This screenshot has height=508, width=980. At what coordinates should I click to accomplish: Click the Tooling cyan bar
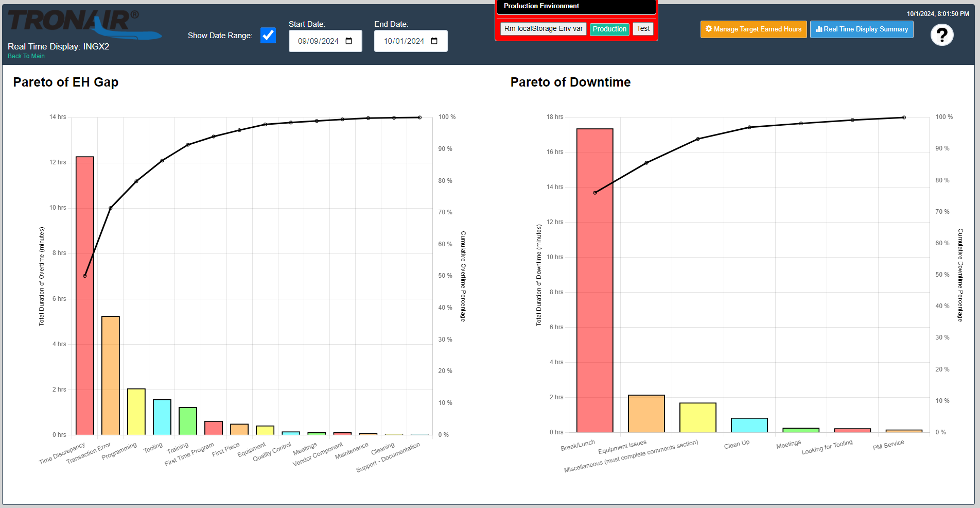point(162,417)
